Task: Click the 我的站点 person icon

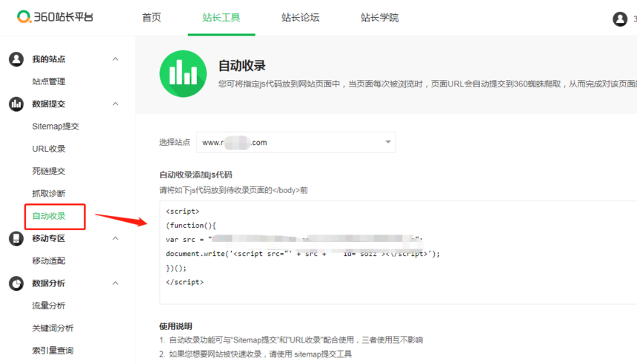Action: pyautogui.click(x=16, y=59)
